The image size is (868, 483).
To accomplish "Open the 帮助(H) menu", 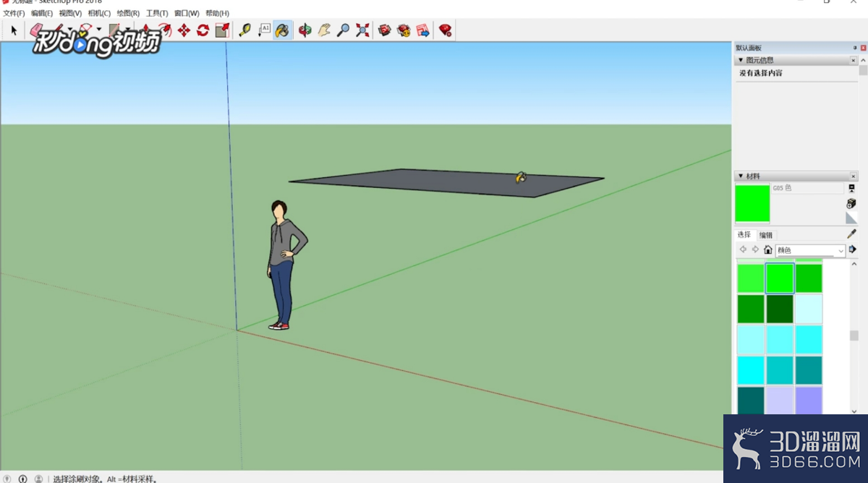I will click(217, 13).
